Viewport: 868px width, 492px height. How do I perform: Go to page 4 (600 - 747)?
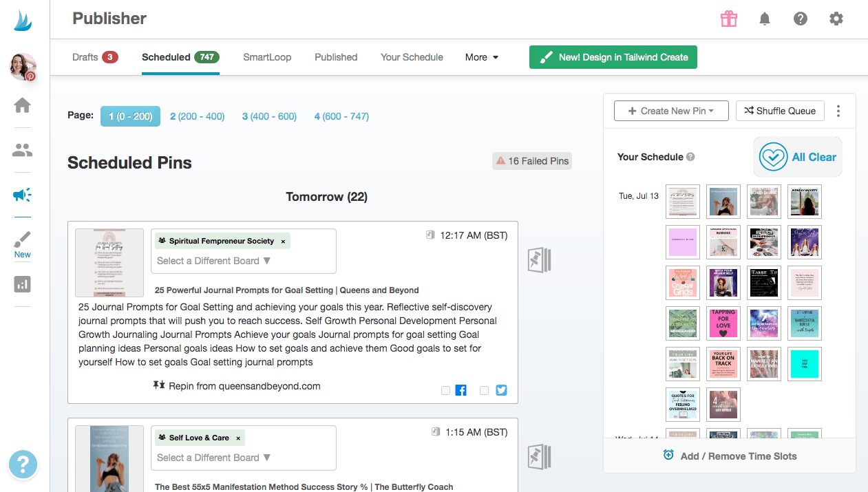tap(341, 116)
